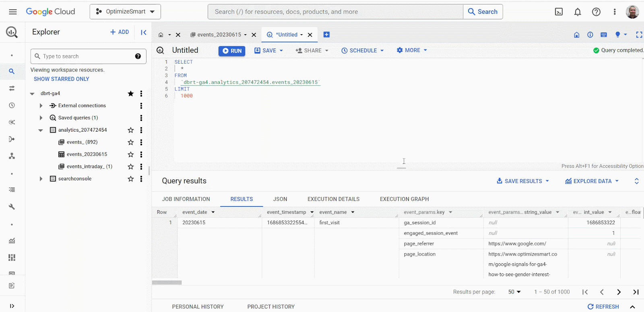This screenshot has height=312, width=644.
Task: Close the *Untitled query tab
Action: pyautogui.click(x=310, y=35)
